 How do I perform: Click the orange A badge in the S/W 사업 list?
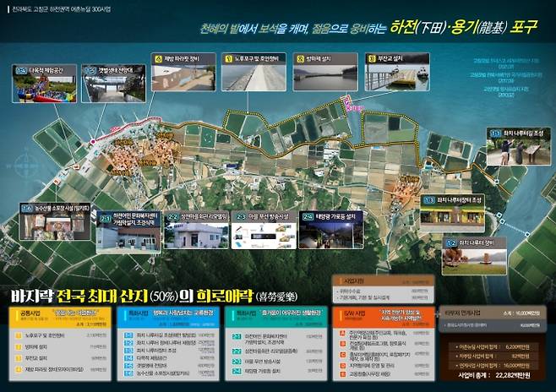342,334
